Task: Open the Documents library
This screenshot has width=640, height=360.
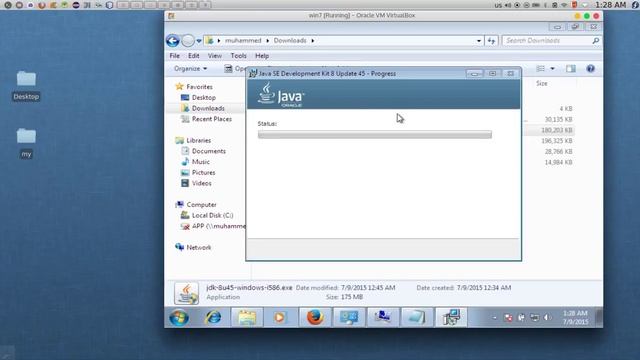Action: 209,151
